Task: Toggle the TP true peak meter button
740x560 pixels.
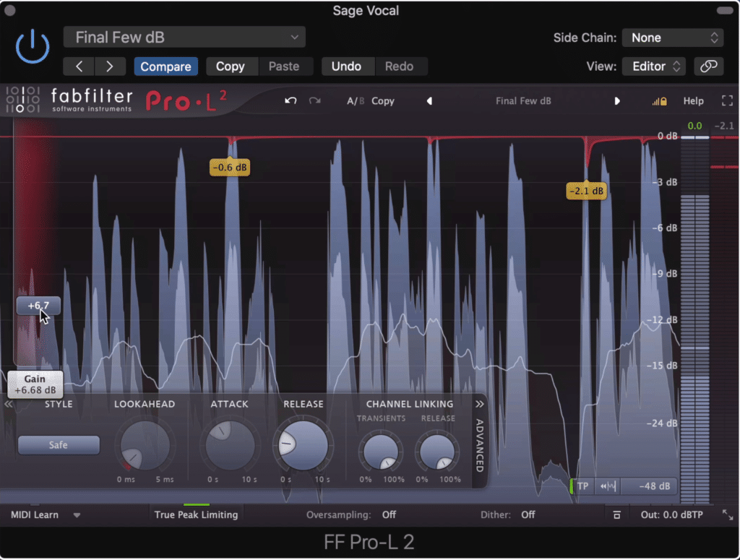Action: click(x=583, y=486)
